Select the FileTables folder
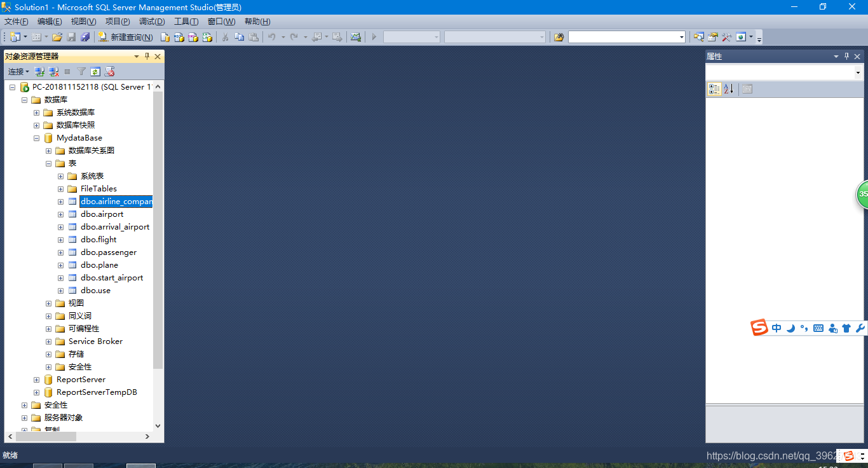 (x=98, y=189)
